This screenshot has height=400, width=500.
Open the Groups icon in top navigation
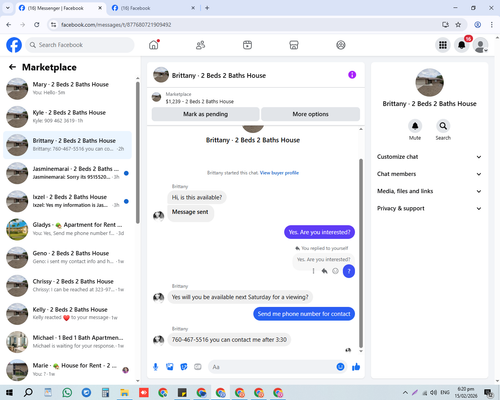(x=341, y=45)
